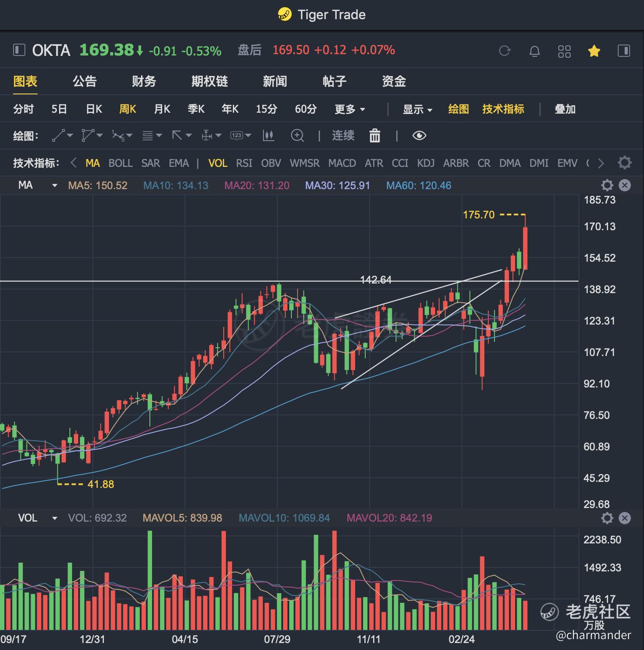Select the 月K chart period
Screen dimensions: 644x650
click(162, 109)
